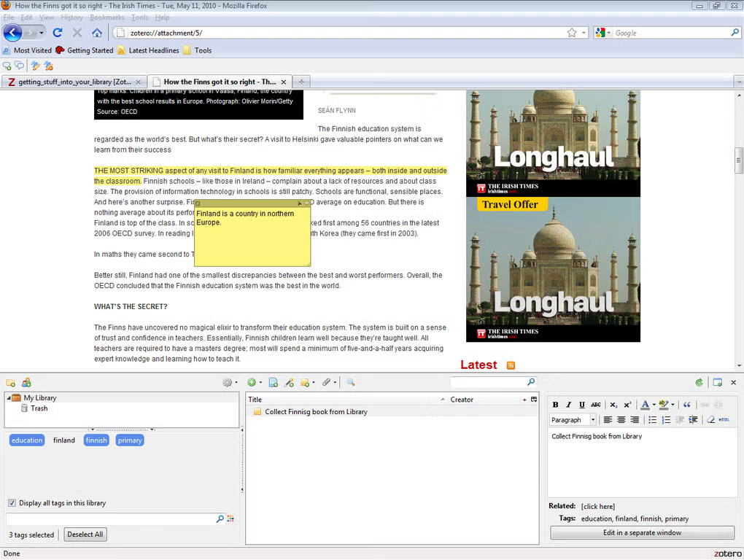
Task: Open the Paragraph format dropdown
Action: [x=592, y=420]
